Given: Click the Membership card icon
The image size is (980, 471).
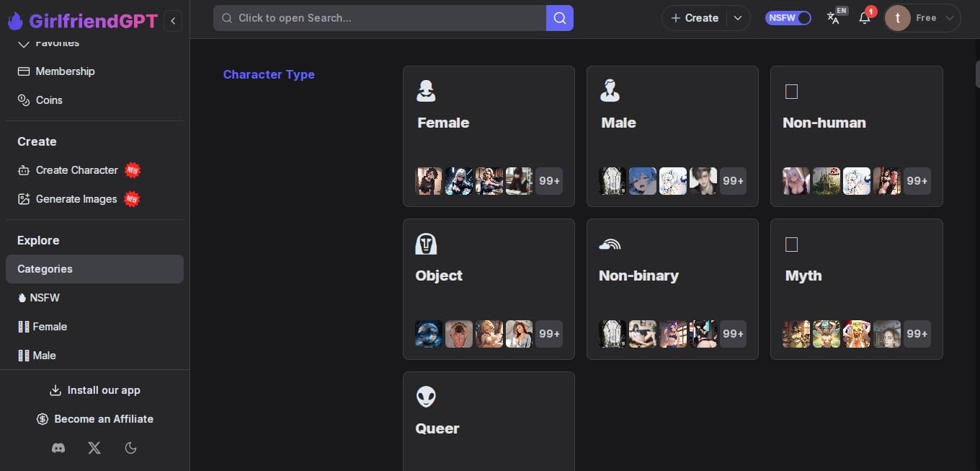Looking at the screenshot, I should pos(23,71).
